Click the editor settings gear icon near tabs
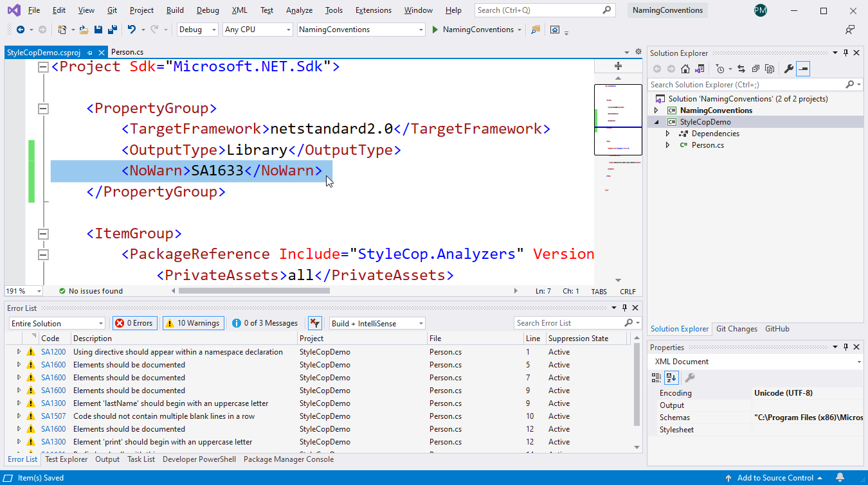This screenshot has width=868, height=485. click(x=638, y=52)
